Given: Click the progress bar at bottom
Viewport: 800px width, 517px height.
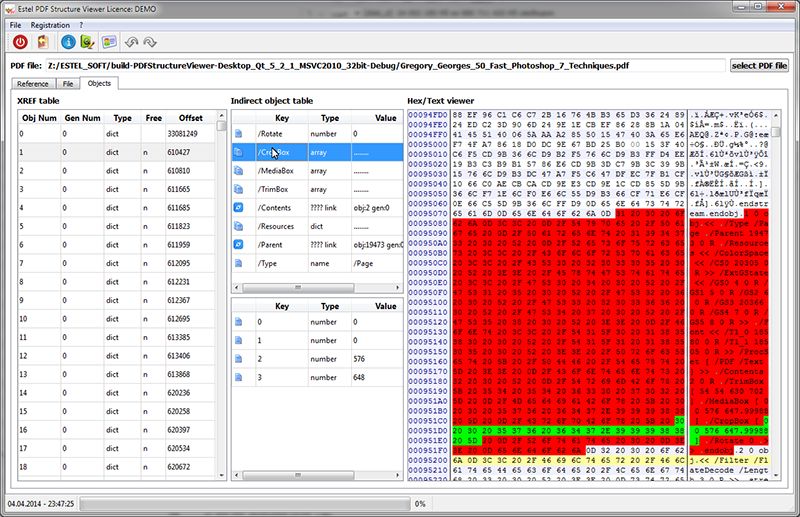Looking at the screenshot, I should point(245,503).
